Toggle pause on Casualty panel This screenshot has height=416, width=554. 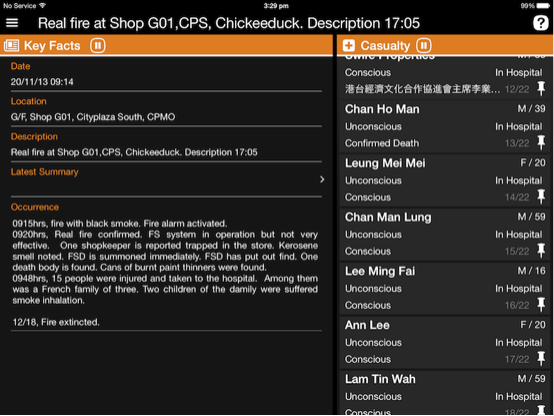(x=424, y=46)
